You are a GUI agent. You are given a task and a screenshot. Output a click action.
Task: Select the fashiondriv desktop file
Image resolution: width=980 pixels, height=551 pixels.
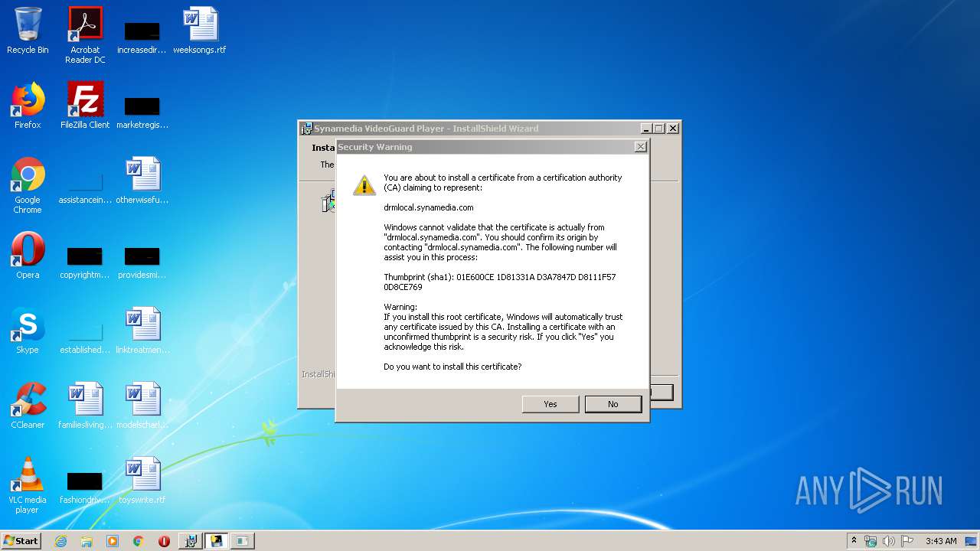pyautogui.click(x=85, y=487)
